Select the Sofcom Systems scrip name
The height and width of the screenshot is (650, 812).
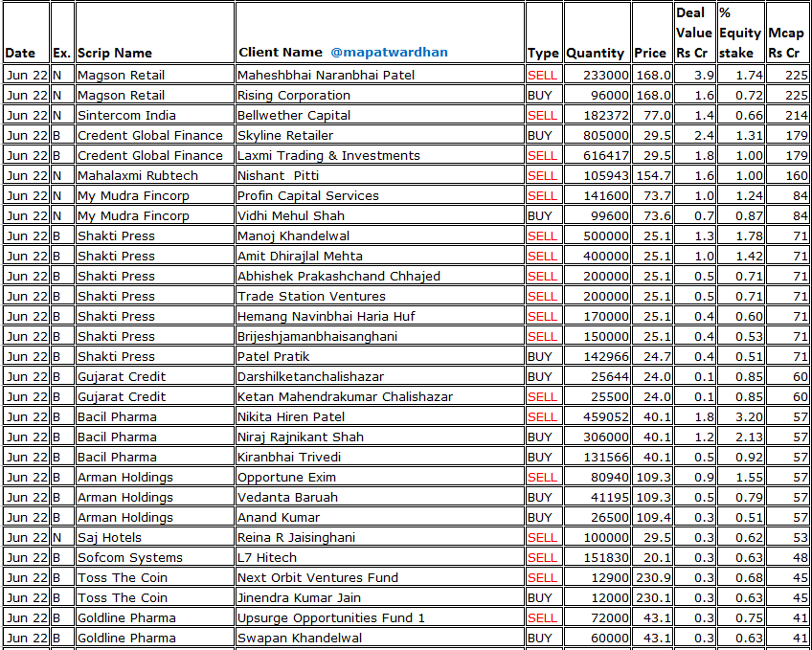pos(155,558)
